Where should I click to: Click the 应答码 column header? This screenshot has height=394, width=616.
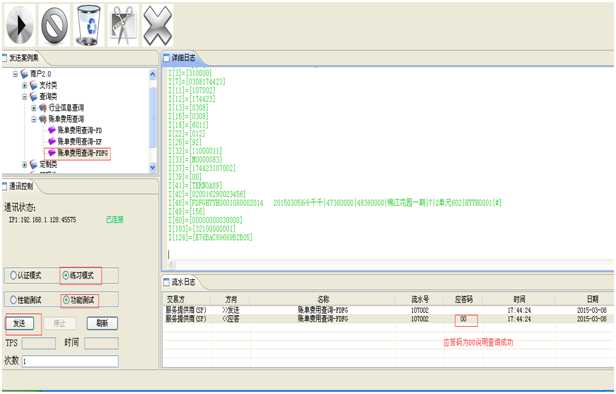coord(464,300)
